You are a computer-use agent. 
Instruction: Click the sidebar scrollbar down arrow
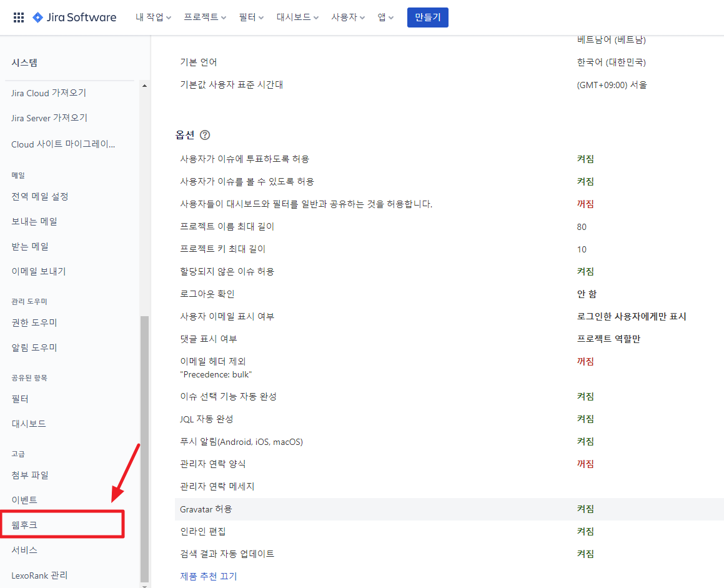coord(145,585)
